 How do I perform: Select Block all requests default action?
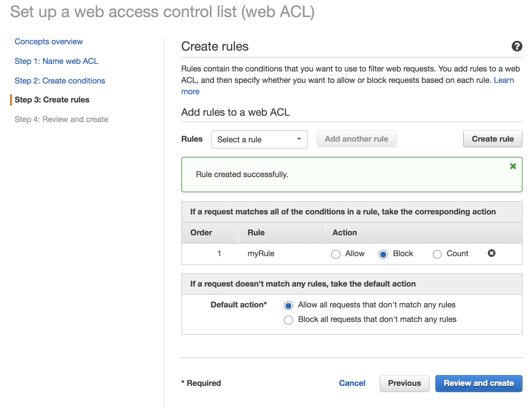[288, 320]
